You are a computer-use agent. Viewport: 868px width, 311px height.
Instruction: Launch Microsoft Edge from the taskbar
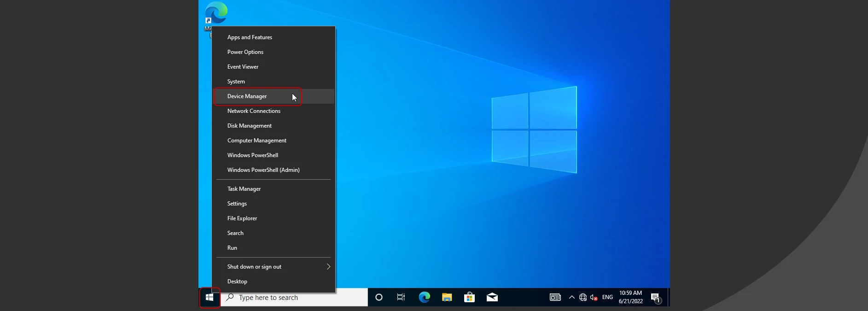[424, 298]
